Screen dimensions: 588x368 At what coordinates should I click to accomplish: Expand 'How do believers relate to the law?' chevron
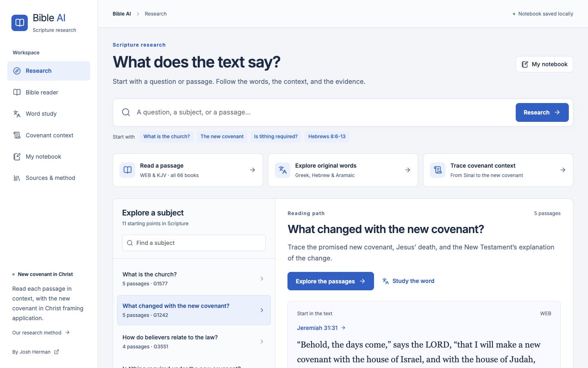262,342
